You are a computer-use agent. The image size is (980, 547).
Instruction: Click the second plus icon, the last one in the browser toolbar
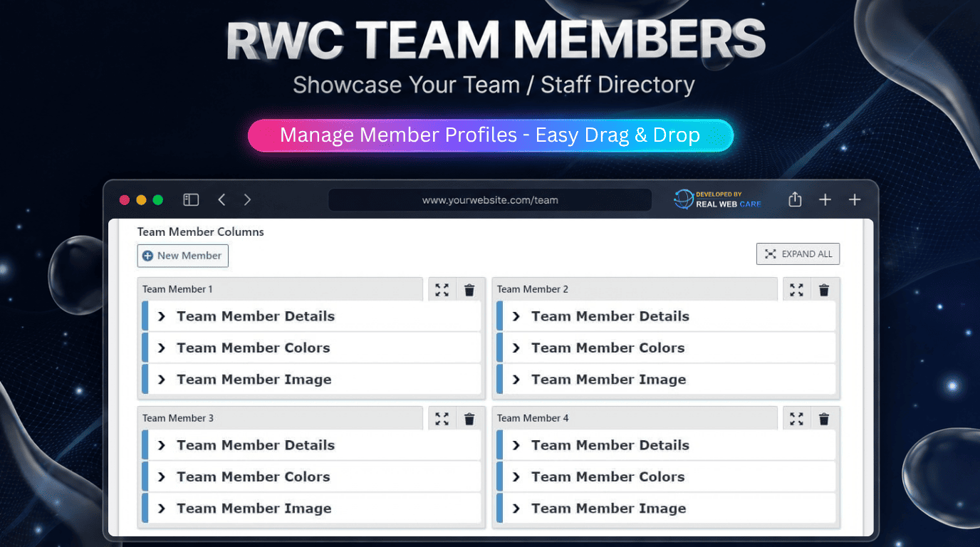point(855,200)
